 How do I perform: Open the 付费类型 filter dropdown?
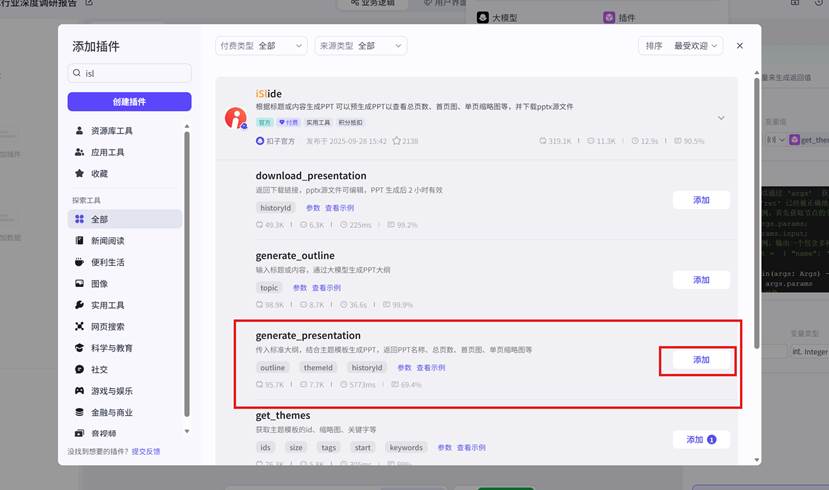point(261,46)
